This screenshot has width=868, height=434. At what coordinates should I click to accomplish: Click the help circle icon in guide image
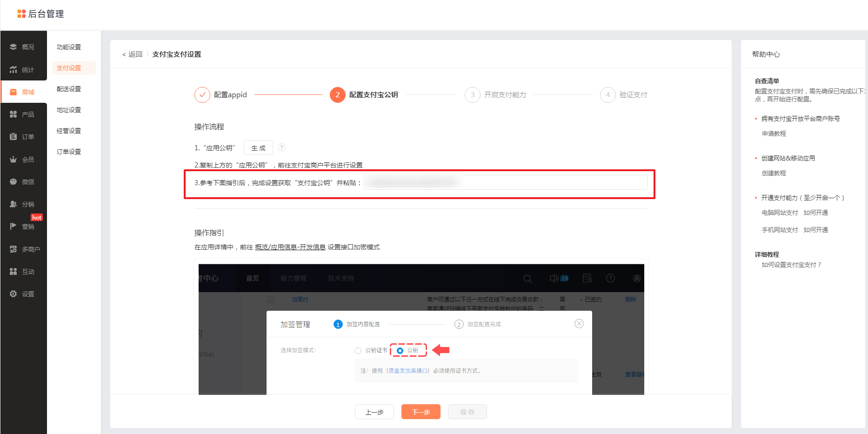[611, 278]
